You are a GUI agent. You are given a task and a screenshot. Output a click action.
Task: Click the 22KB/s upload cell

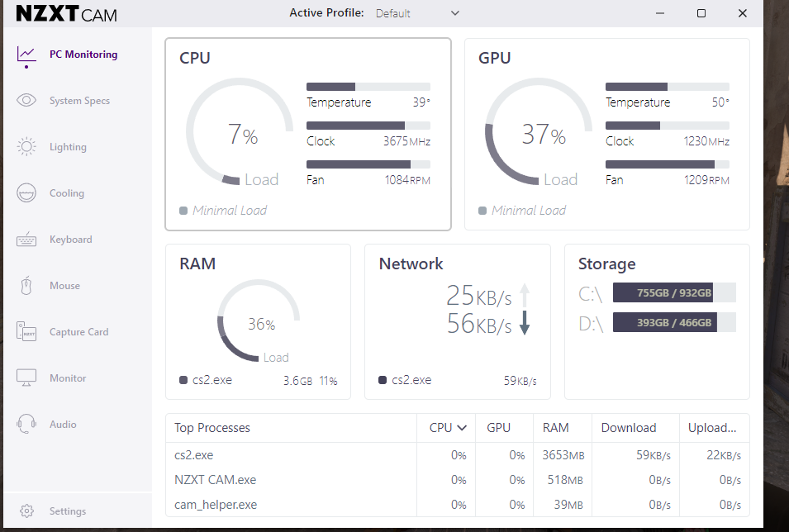(724, 455)
